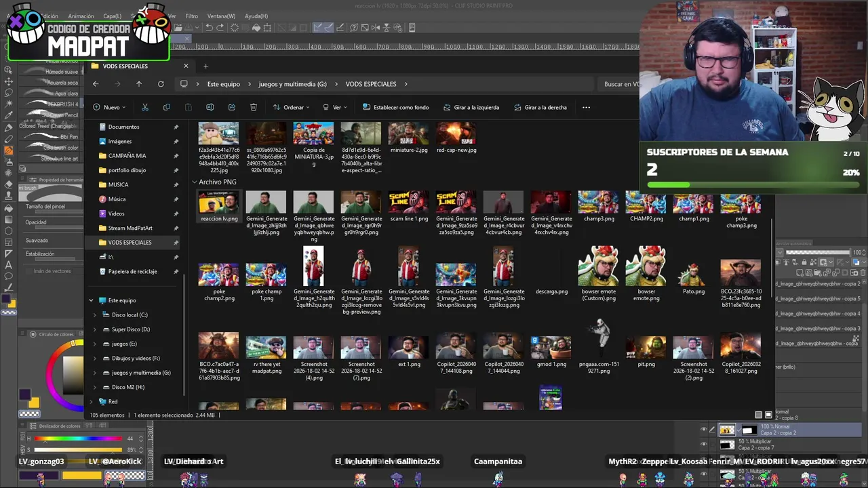
Task: Select the Balloon tool in Clip Studio toolbar
Action: click(x=9, y=277)
